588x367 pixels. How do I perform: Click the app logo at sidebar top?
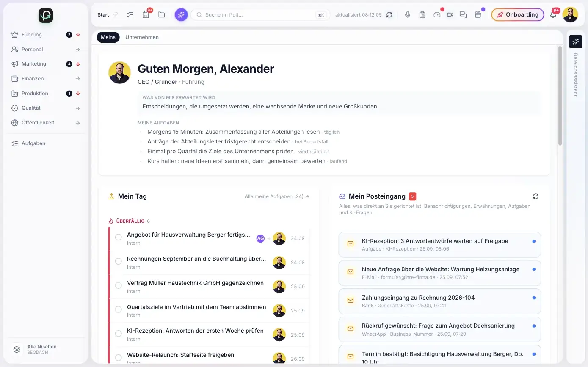click(x=46, y=16)
